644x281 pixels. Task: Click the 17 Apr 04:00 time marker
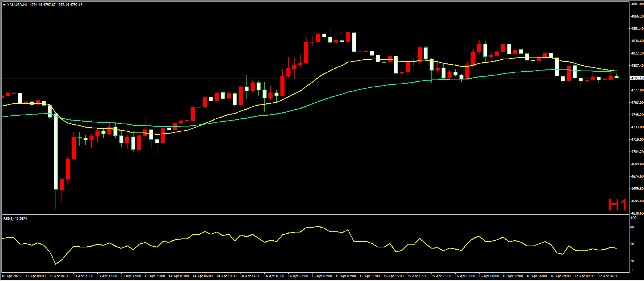coord(608,276)
